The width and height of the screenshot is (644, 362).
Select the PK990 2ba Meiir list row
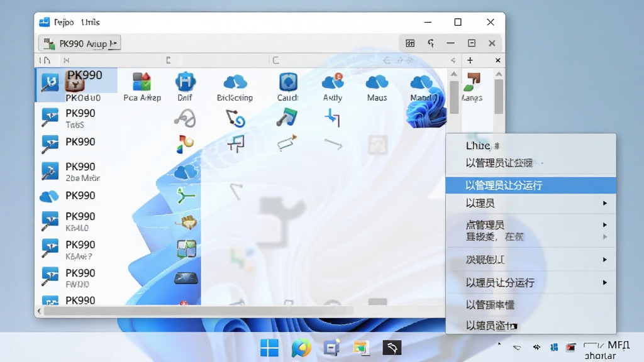coord(76,172)
